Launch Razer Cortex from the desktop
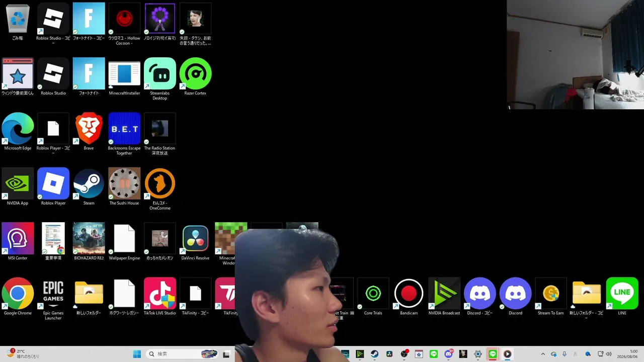The image size is (644, 362). pos(195,76)
